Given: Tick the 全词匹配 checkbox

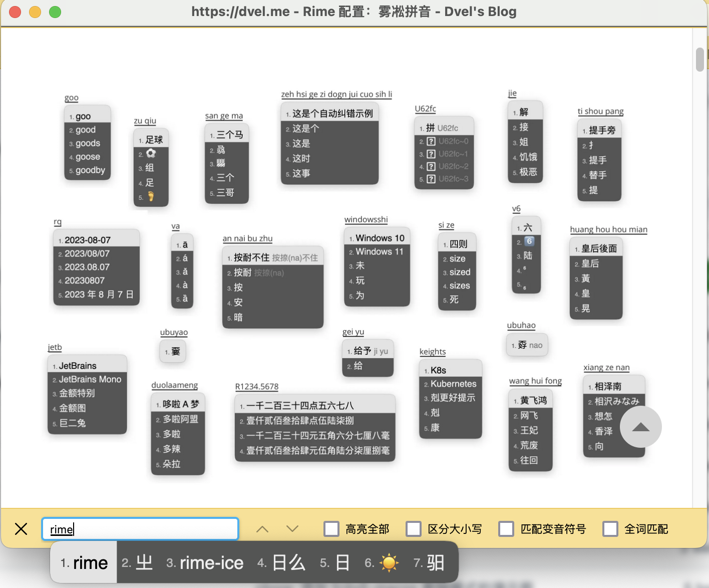Looking at the screenshot, I should [x=610, y=529].
